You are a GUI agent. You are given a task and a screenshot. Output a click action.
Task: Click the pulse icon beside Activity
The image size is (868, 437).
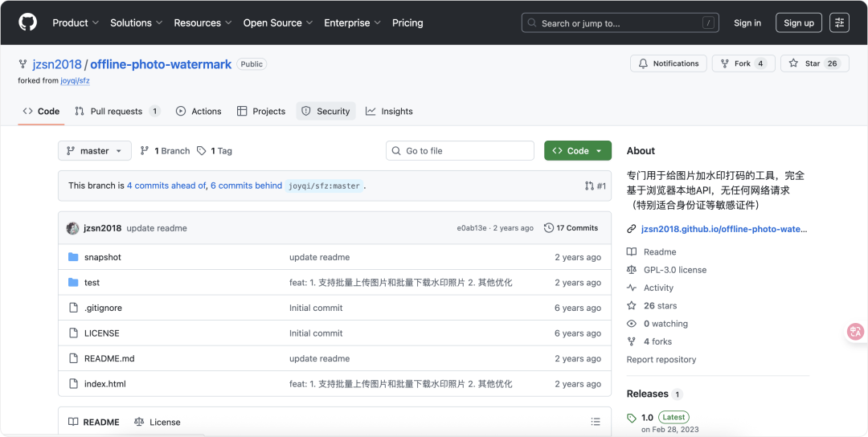click(631, 288)
